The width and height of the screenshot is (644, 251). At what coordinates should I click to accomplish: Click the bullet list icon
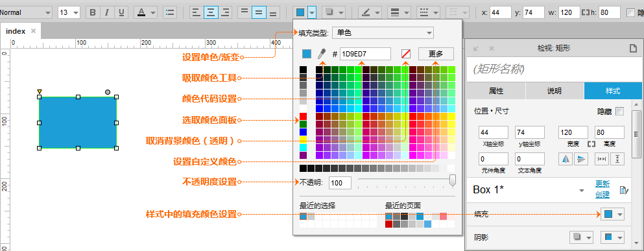click(x=170, y=12)
